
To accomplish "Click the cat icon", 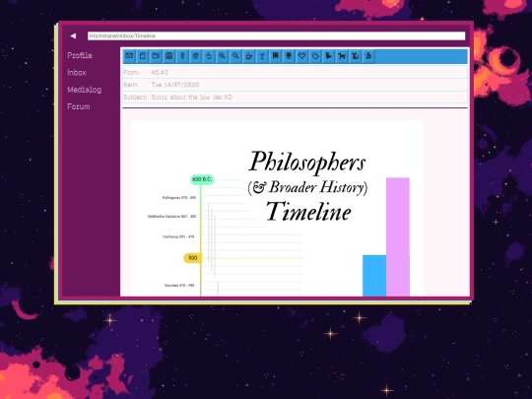I will coord(355,56).
